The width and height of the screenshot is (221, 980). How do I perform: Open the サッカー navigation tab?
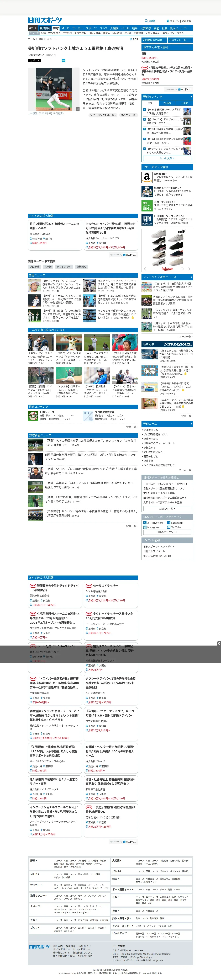point(78,28)
